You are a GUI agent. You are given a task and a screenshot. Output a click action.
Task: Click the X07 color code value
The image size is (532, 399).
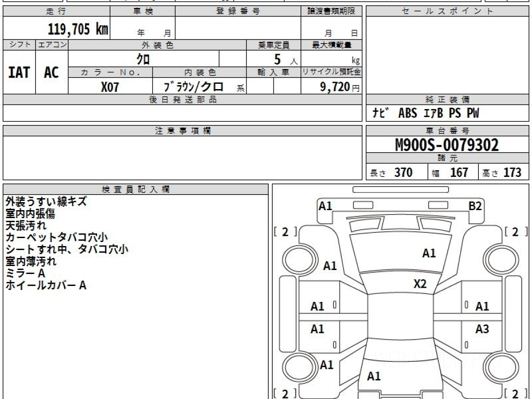(x=110, y=87)
